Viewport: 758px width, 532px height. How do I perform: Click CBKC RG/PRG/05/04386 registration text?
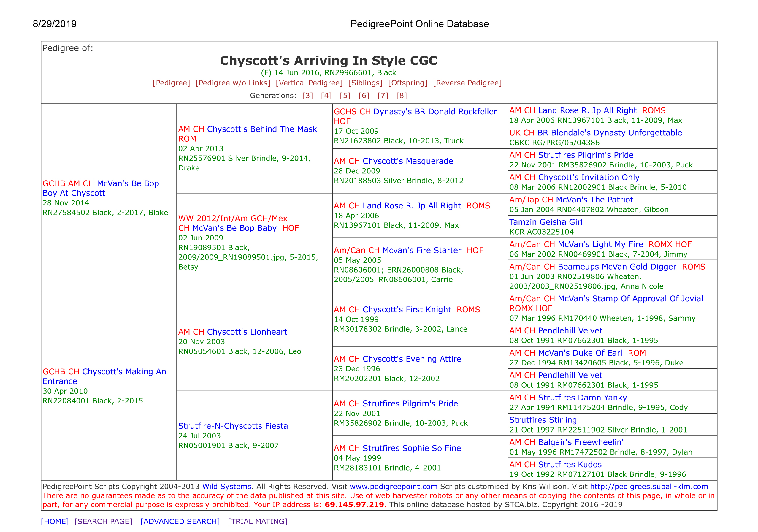point(554,143)
